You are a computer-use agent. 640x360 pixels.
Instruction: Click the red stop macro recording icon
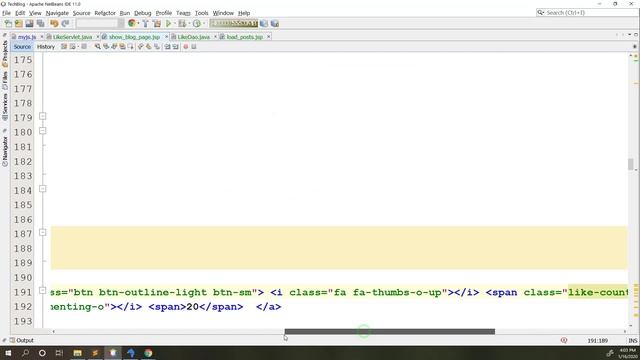(186, 47)
